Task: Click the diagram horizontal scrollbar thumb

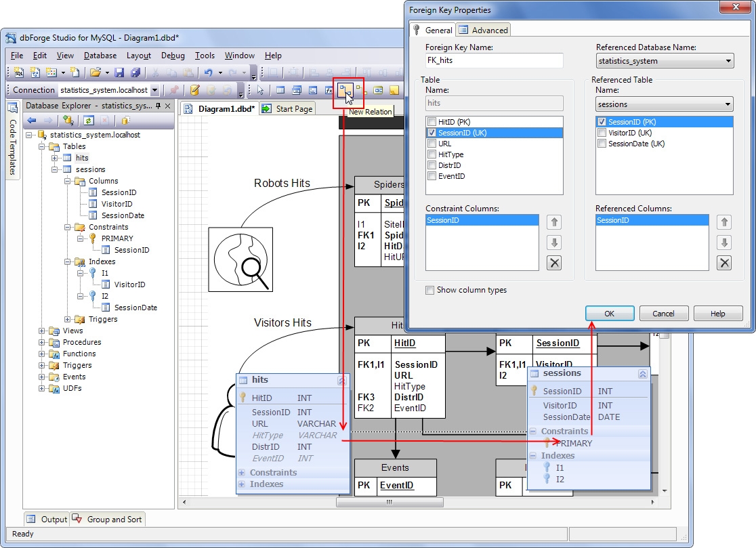Action: point(390,502)
